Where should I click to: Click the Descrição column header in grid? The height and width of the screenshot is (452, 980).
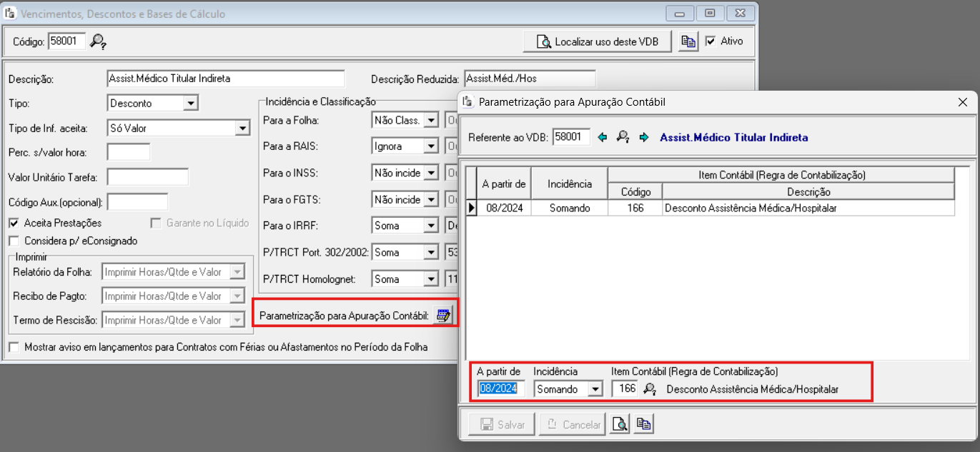click(808, 191)
